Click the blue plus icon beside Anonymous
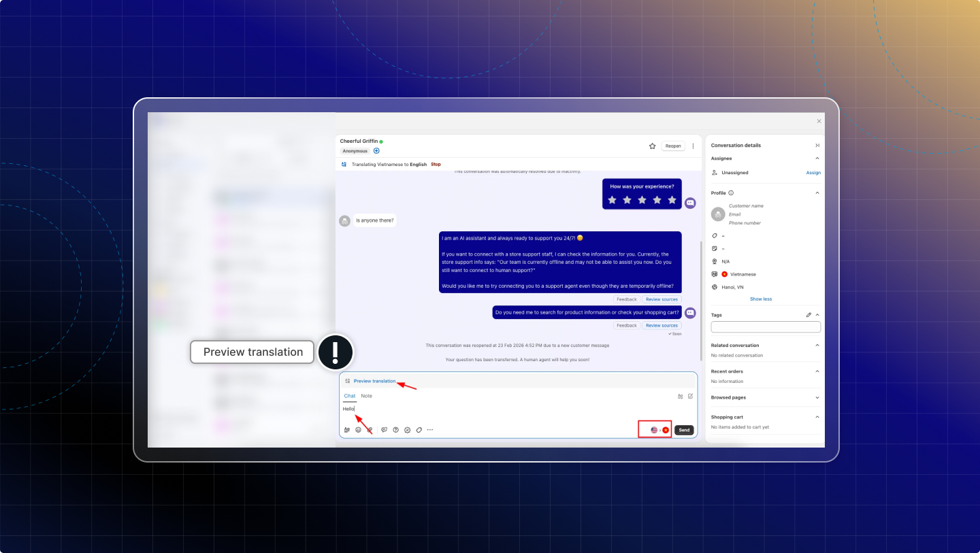Viewport: 980px width, 553px height. pos(376,151)
